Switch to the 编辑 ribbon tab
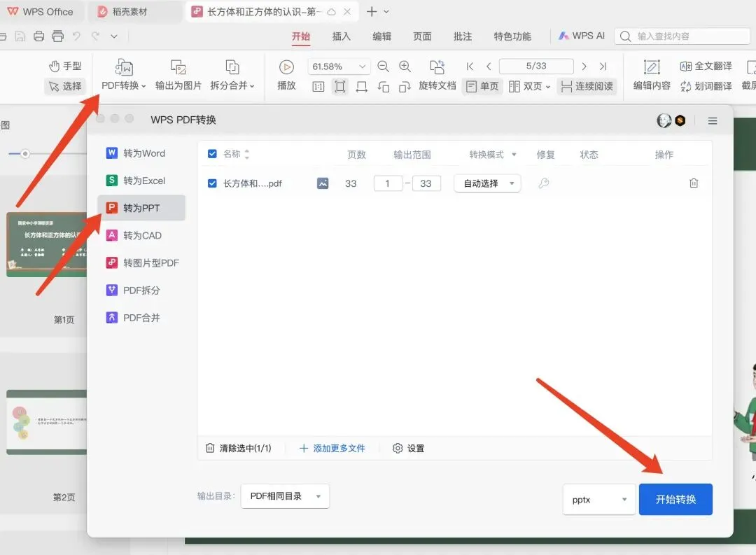Screen dimensions: 756x555 click(382, 36)
